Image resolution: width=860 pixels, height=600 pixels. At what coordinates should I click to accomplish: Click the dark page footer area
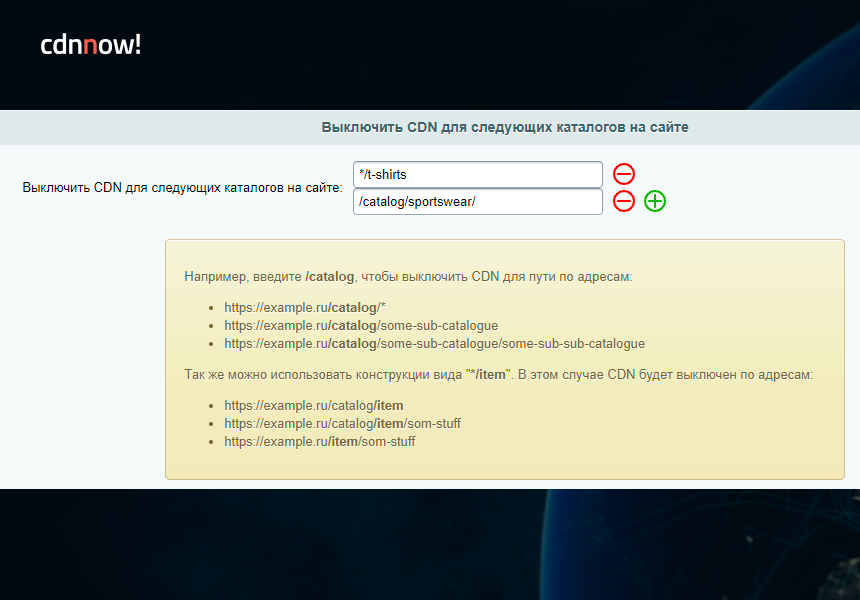coord(430,545)
